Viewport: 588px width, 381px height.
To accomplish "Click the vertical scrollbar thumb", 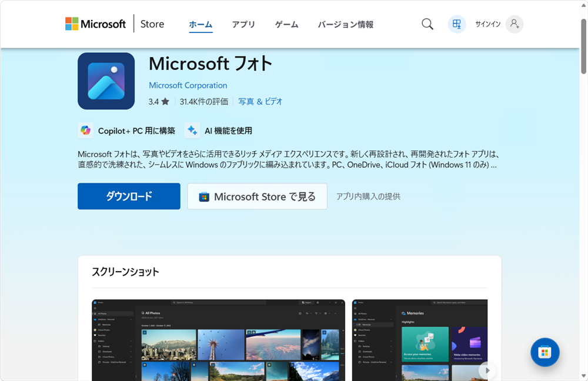I will click(583, 46).
